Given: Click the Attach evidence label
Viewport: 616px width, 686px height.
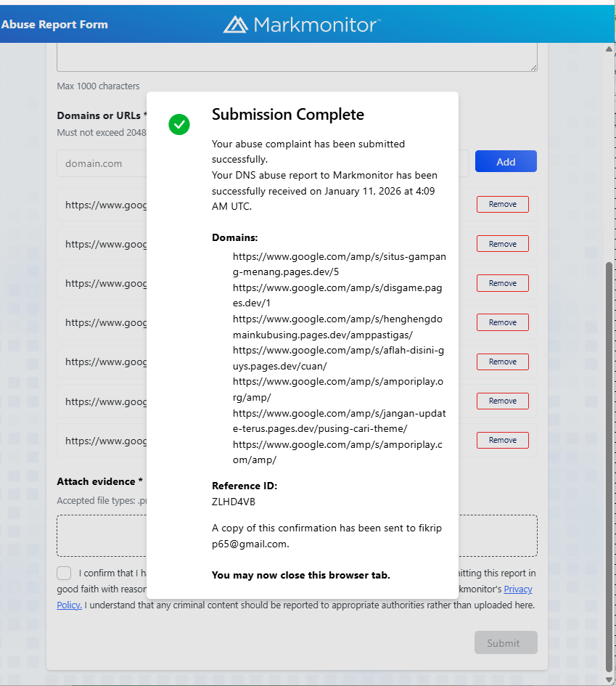Looking at the screenshot, I should [99, 481].
